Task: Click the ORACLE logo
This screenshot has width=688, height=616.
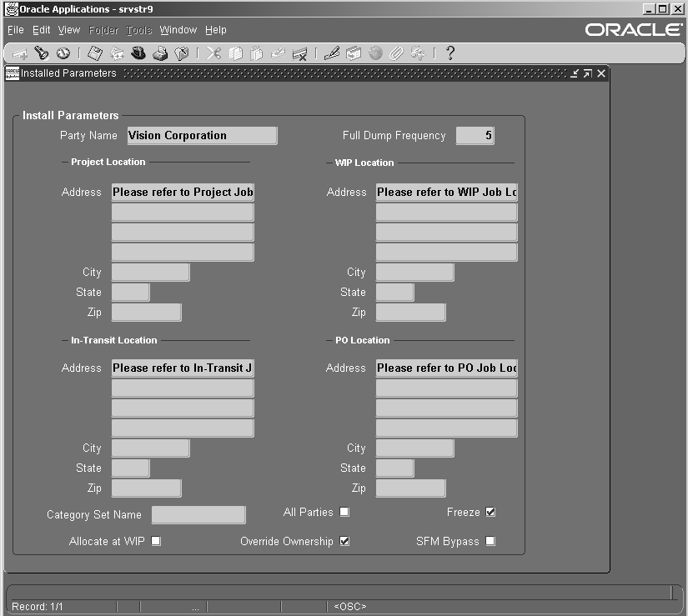Action: (633, 30)
